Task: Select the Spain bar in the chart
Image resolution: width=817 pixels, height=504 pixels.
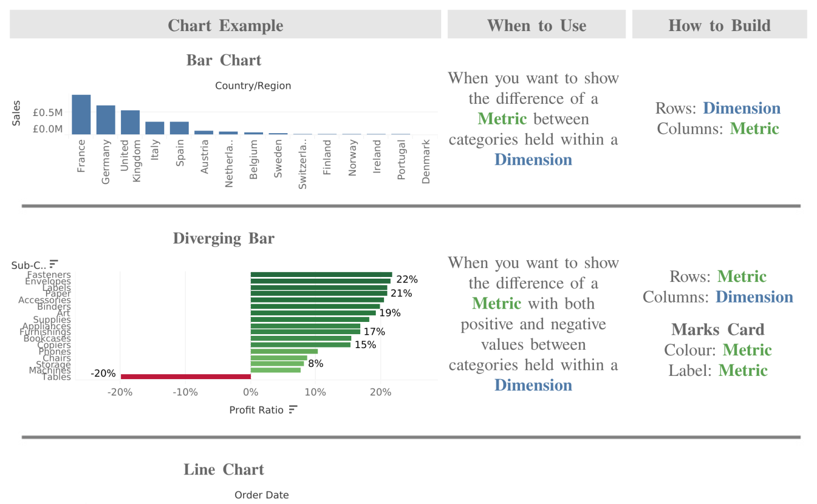Action: point(179,128)
